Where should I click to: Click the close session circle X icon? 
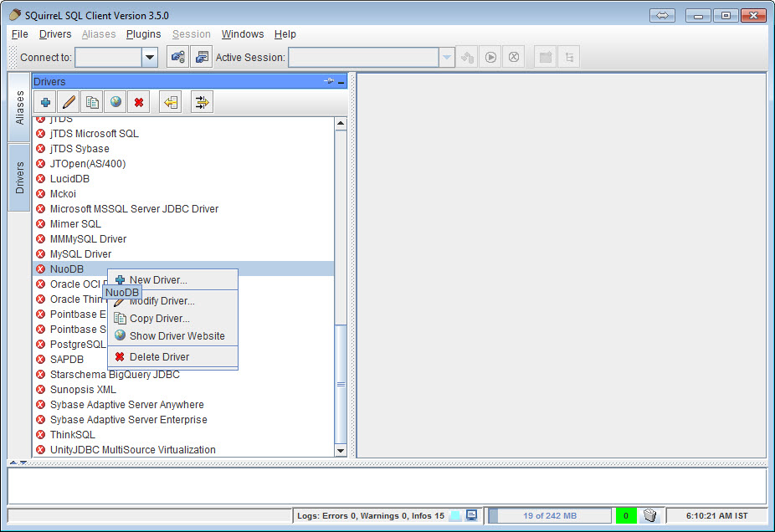pyautogui.click(x=514, y=58)
